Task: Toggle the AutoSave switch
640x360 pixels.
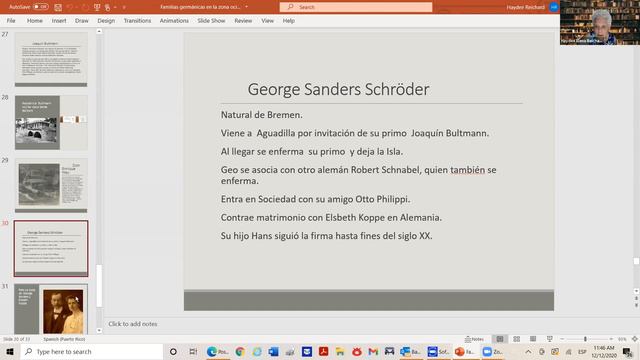Action: [40, 7]
